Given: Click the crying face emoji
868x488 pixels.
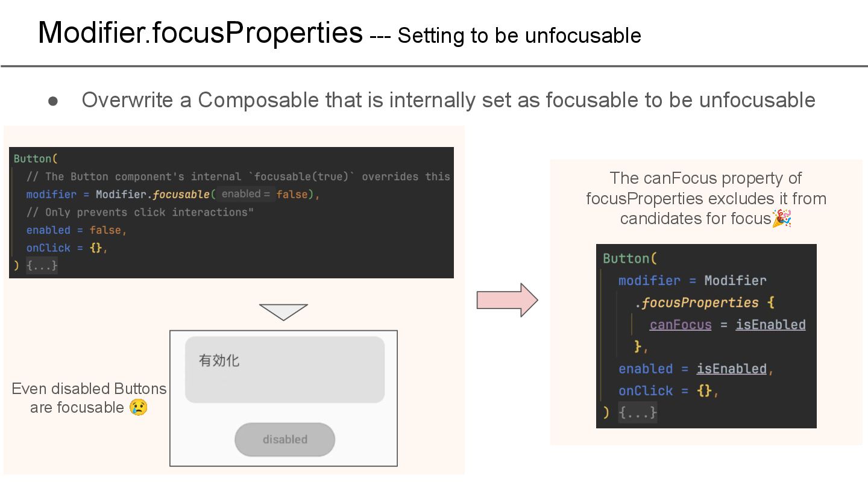Looking at the screenshot, I should tap(138, 408).
